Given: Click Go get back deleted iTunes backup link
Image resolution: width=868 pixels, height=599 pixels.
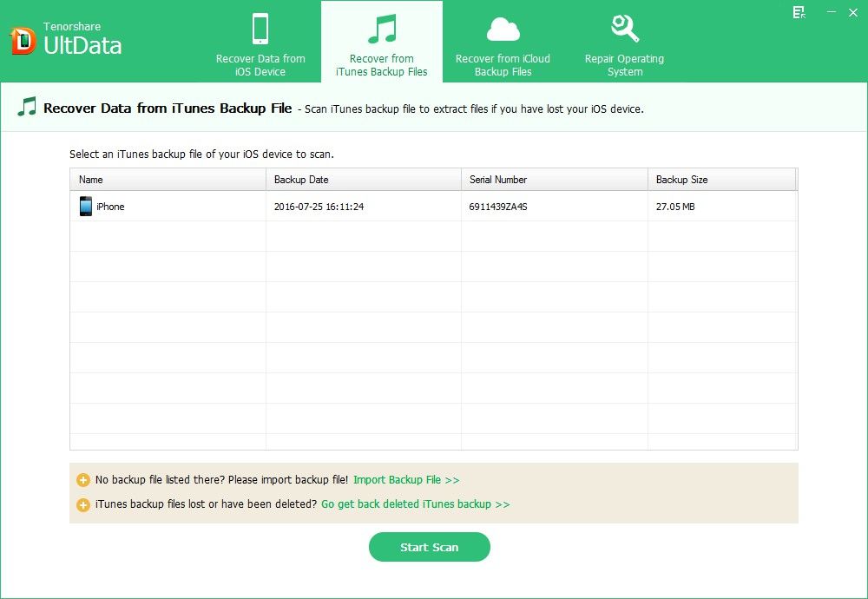Looking at the screenshot, I should [414, 504].
